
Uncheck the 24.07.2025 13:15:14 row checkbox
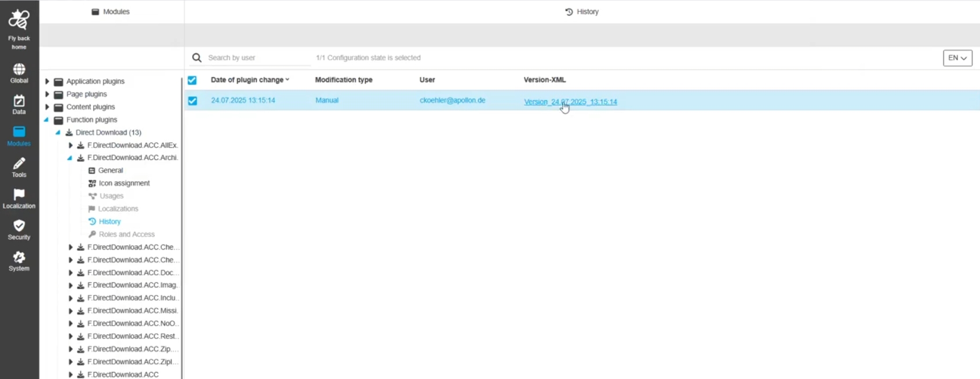(x=192, y=101)
